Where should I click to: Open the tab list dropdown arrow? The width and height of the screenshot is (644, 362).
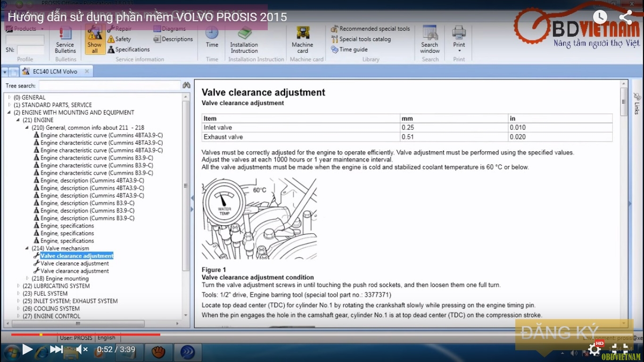(x=5, y=72)
